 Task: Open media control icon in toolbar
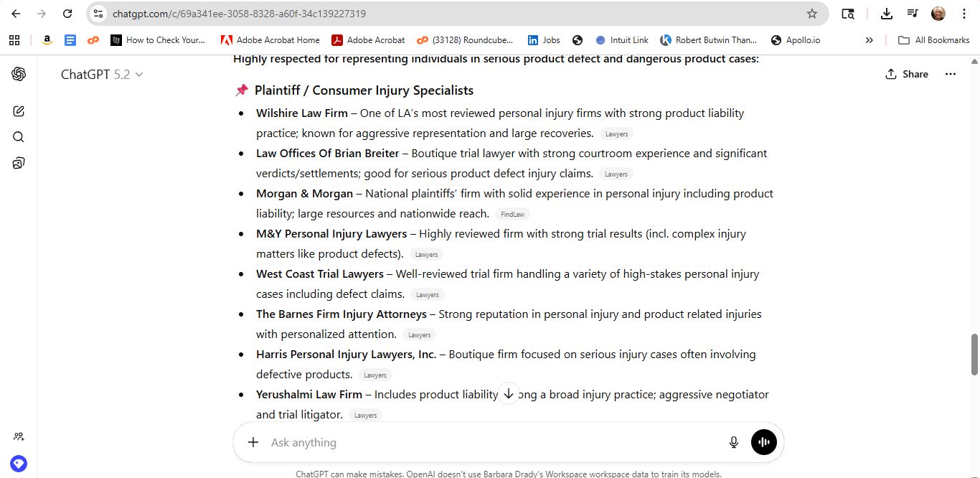point(913,14)
